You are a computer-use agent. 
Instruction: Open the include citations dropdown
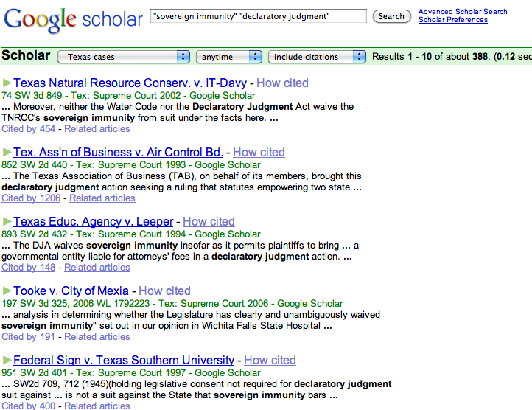pos(317,57)
